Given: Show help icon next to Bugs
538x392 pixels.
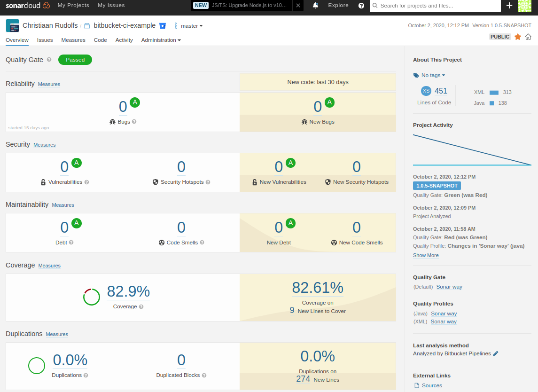Looking at the screenshot, I should pyautogui.click(x=134, y=122).
